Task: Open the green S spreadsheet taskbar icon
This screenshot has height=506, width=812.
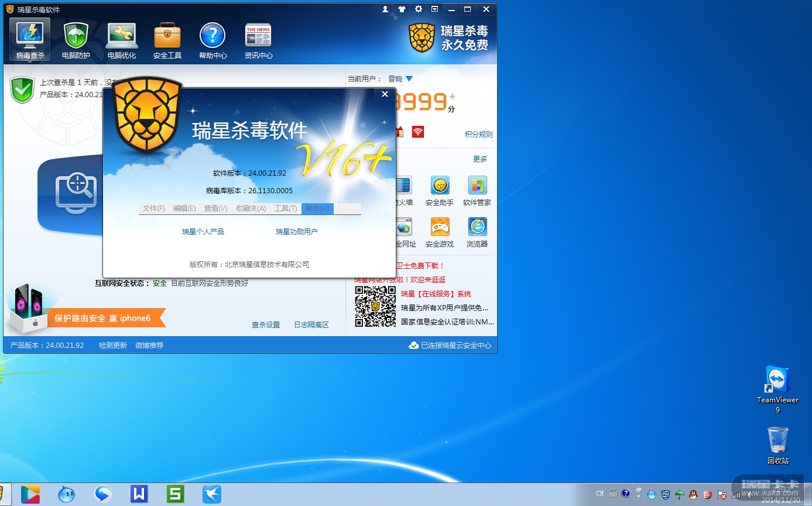Action: (x=176, y=494)
